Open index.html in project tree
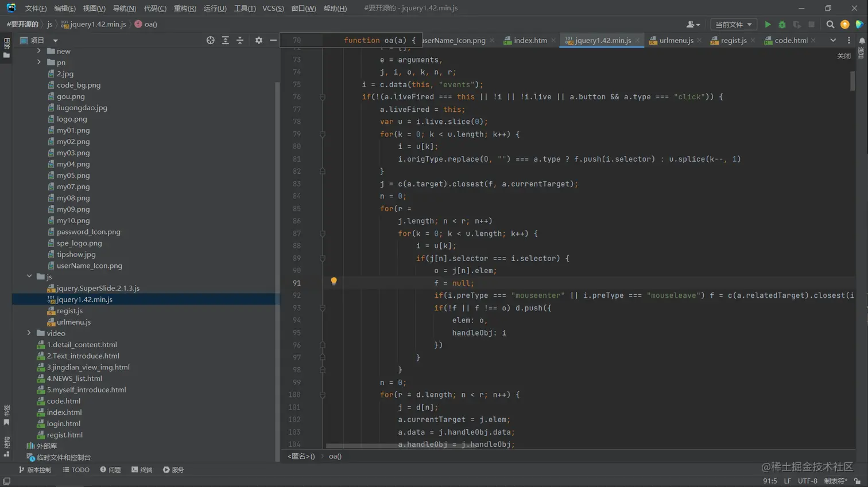Screen dimensions: 868x487 point(64,412)
